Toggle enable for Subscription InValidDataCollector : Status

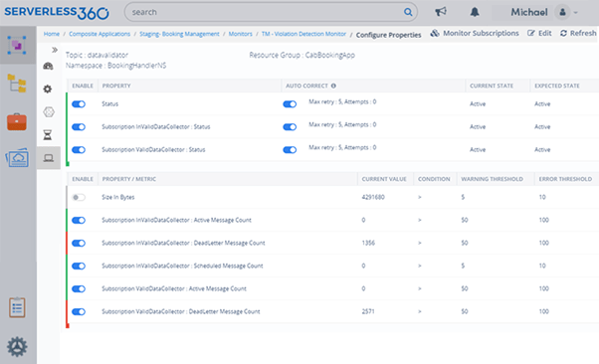(79, 127)
